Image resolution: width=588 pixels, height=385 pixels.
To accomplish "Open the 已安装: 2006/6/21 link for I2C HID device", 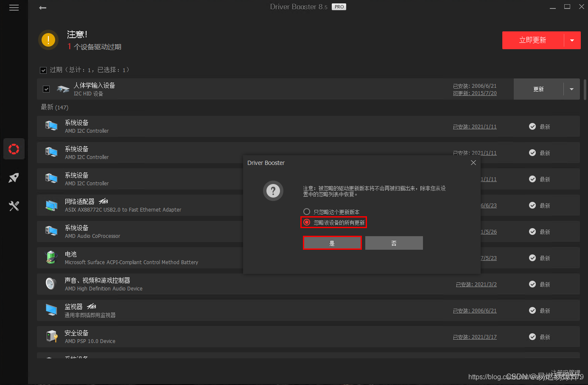I will [475, 86].
